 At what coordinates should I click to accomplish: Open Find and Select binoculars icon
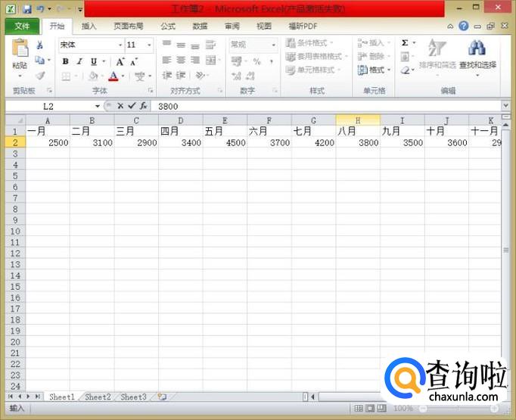(x=477, y=50)
